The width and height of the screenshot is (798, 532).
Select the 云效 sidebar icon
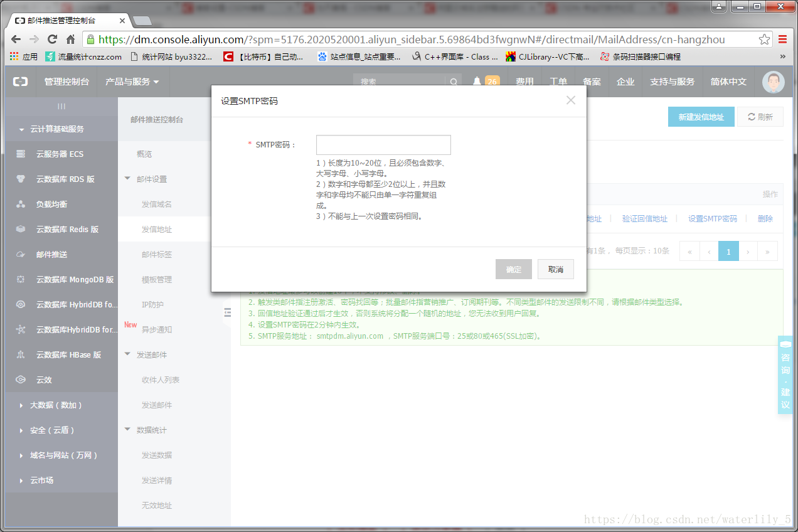pyautogui.click(x=21, y=380)
